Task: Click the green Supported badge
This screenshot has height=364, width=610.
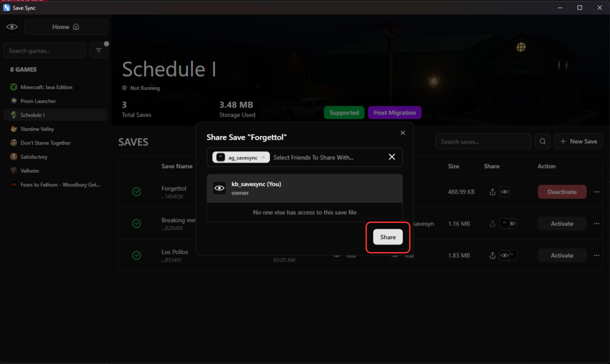Action: pyautogui.click(x=344, y=113)
